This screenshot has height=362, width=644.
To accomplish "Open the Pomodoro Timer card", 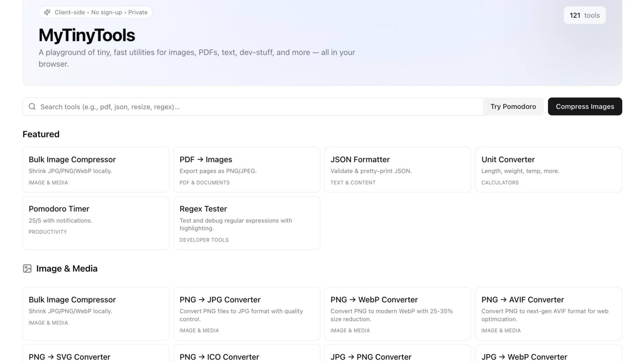I will point(96,223).
